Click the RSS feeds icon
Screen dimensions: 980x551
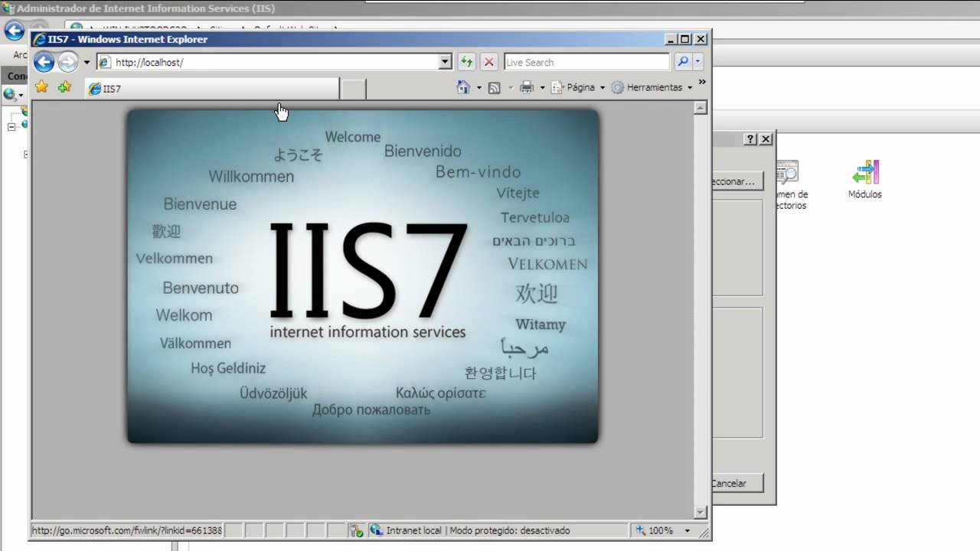[x=494, y=88]
